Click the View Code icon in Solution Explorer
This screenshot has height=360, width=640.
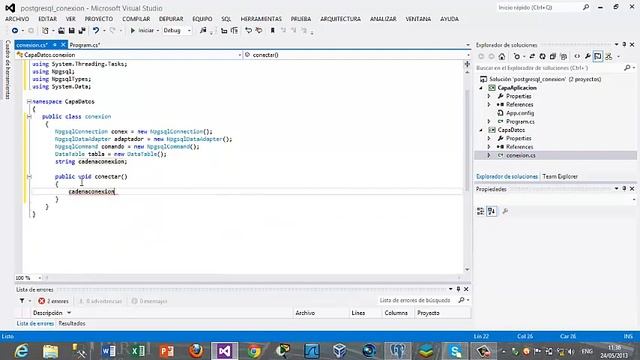tap(577, 57)
